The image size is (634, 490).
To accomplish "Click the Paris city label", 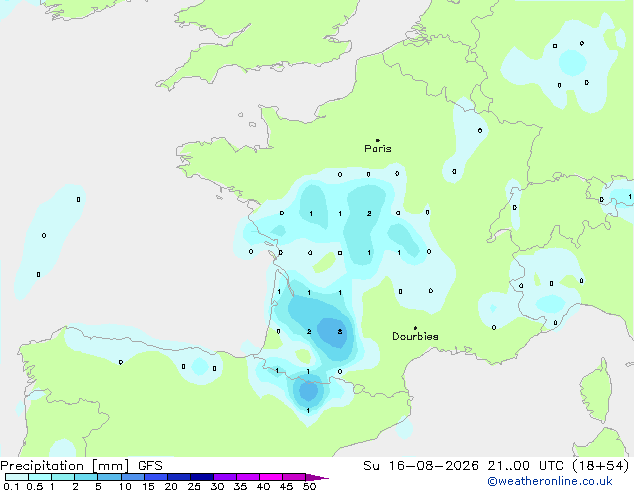I will (378, 149).
